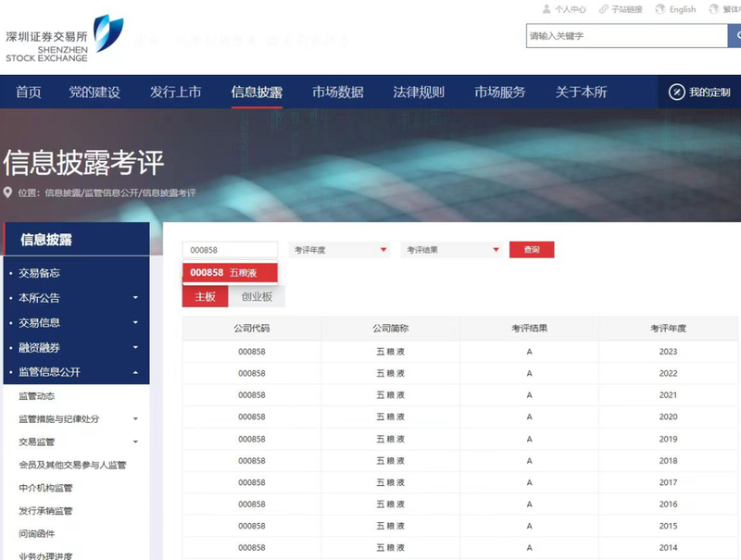741x560 pixels.
Task: Click the red 查询 button
Action: (x=532, y=249)
